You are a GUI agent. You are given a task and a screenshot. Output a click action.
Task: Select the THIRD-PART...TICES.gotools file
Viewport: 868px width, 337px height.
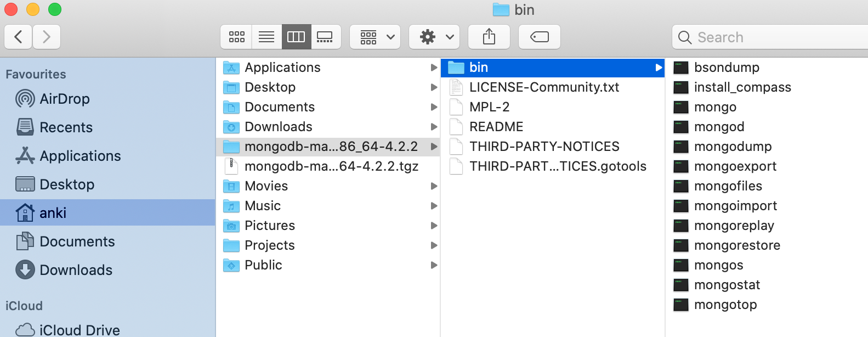tap(553, 166)
